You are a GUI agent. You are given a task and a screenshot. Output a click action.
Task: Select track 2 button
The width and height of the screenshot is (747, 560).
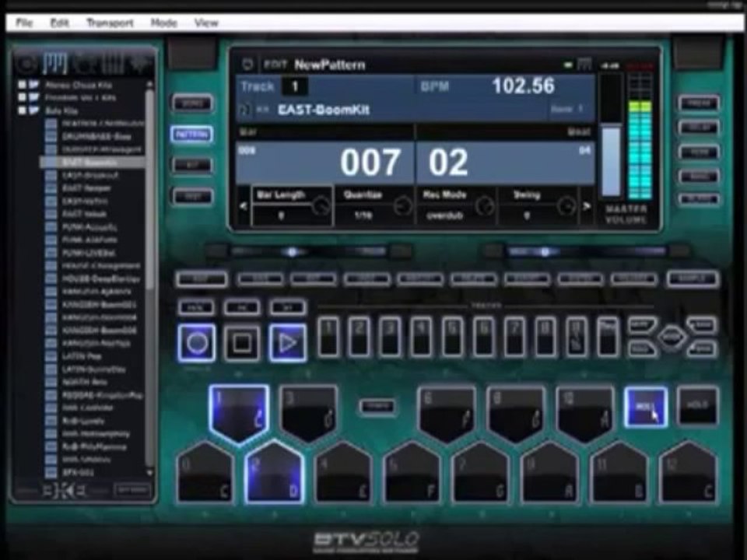[359, 337]
